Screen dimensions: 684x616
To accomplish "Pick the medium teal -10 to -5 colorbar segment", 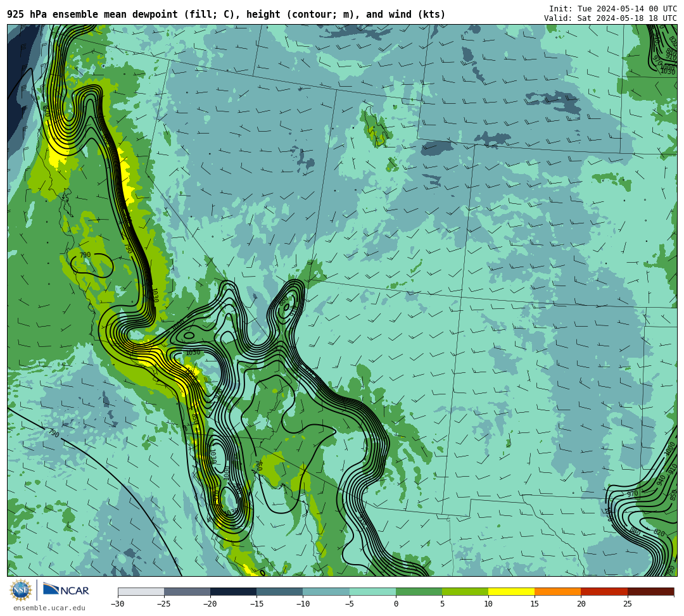I will (x=326, y=591).
